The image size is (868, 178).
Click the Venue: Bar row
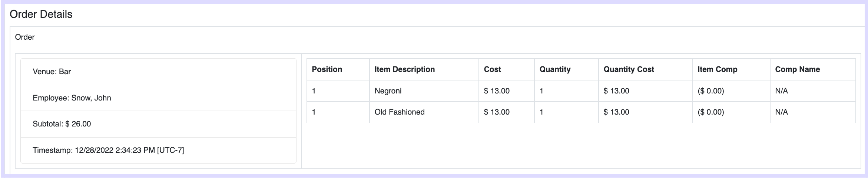pyautogui.click(x=158, y=72)
